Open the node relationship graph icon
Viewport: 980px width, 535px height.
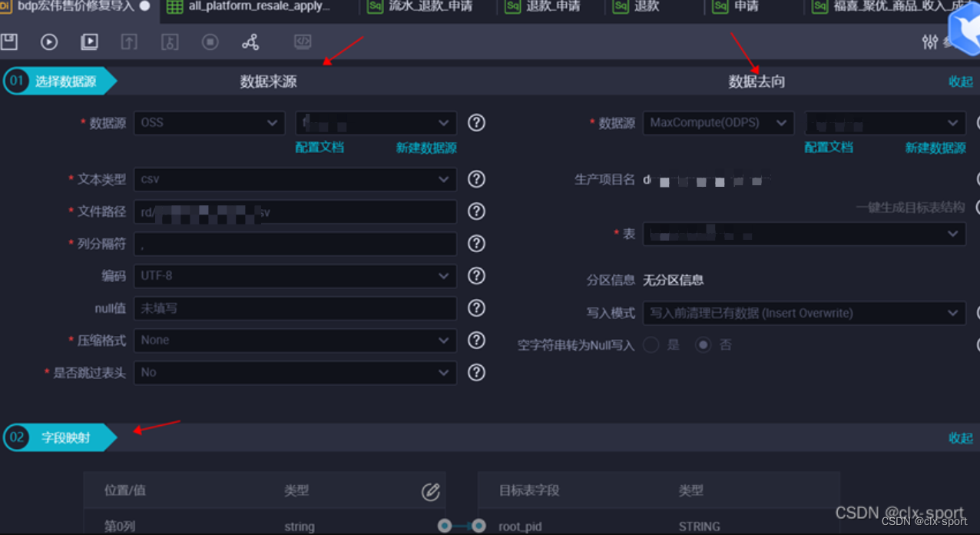point(250,42)
